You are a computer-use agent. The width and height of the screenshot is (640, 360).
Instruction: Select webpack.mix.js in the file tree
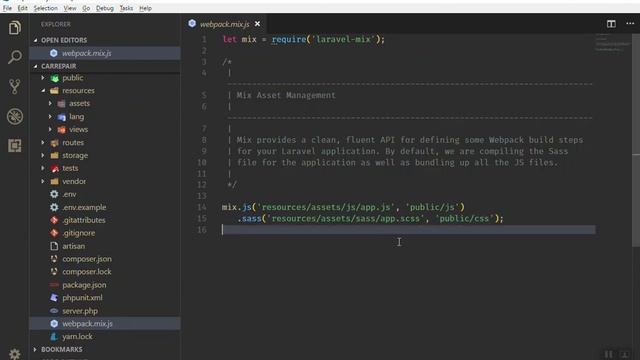point(105,324)
